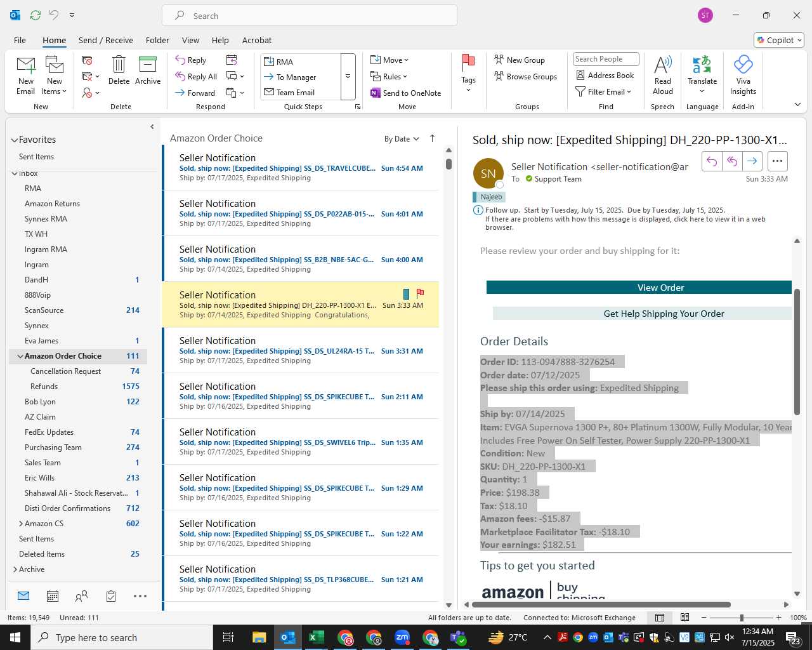This screenshot has height=650, width=812.
Task: Open the ScanSource folder
Action: 79,310
